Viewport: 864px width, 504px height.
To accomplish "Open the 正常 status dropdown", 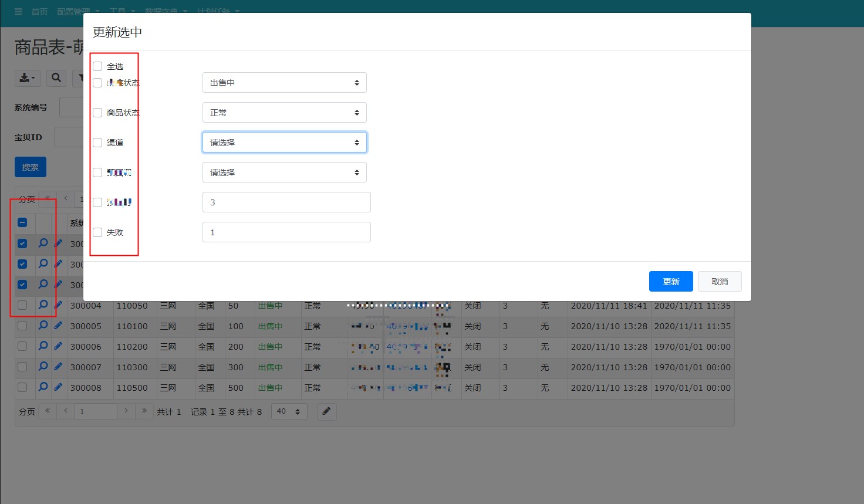I will pos(285,113).
